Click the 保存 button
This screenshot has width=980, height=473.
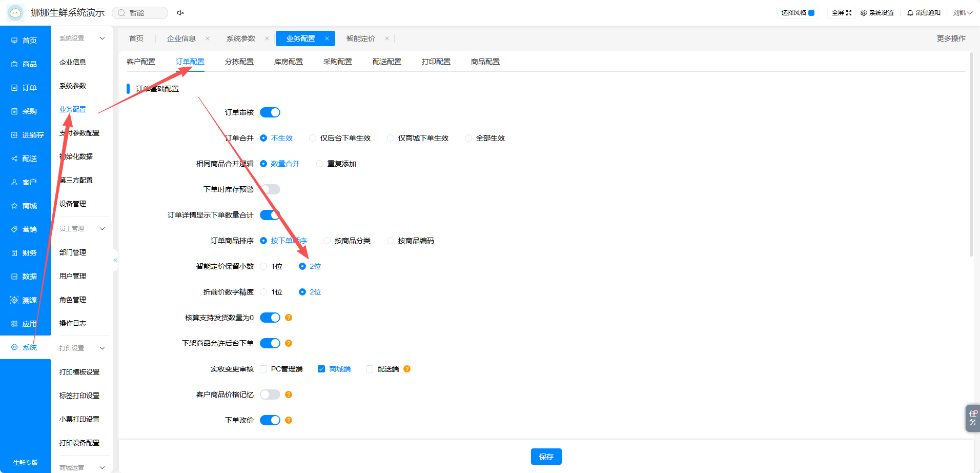click(546, 457)
